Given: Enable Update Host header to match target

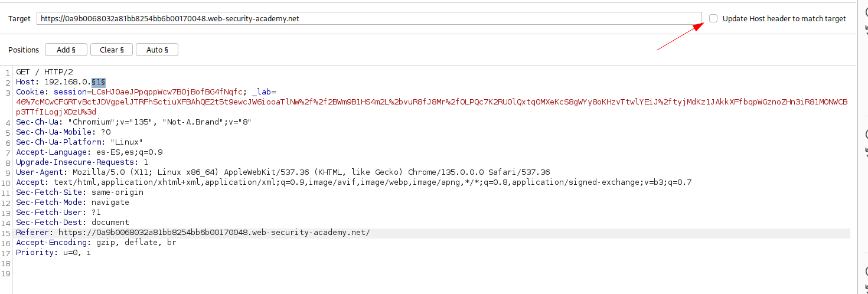Looking at the screenshot, I should click(x=713, y=18).
